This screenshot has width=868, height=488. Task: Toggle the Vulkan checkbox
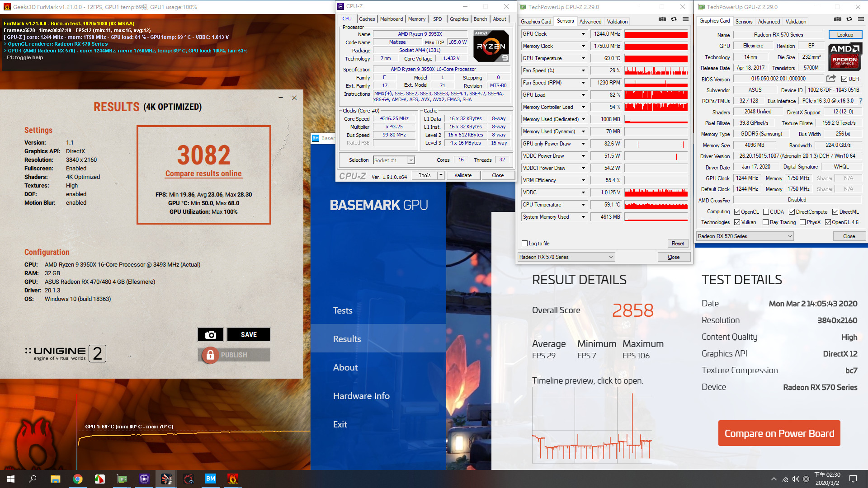click(737, 222)
